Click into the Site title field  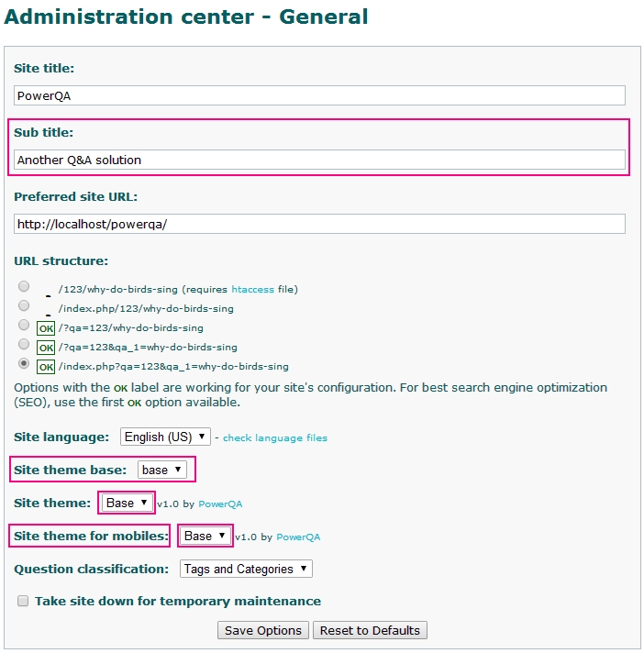319,95
